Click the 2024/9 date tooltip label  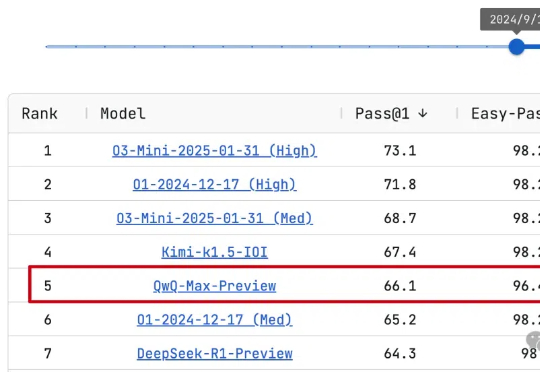tap(515, 19)
